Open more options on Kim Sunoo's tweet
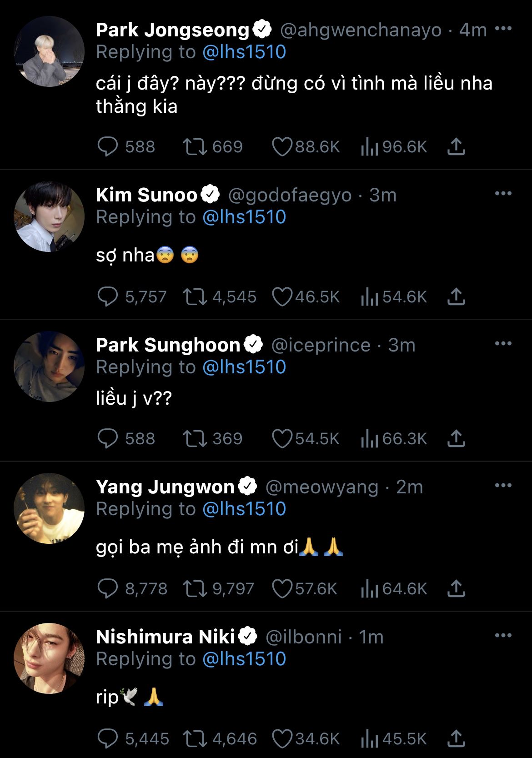This screenshot has width=532, height=758. click(x=503, y=194)
